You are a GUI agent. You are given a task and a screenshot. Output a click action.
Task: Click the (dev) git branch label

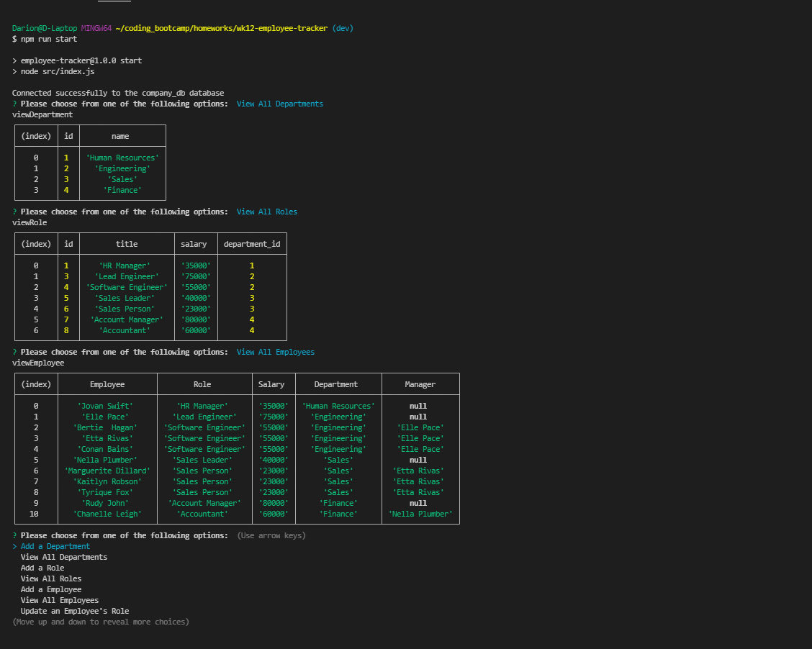343,28
